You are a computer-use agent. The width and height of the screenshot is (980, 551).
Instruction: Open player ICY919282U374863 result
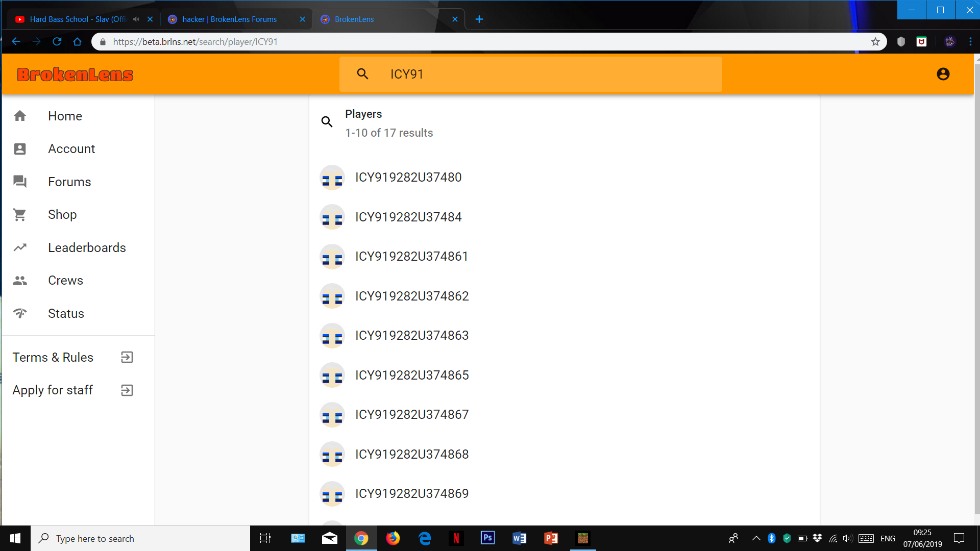(x=564, y=336)
